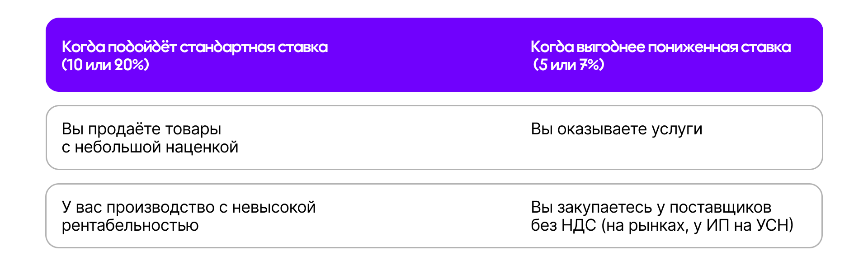Click the heading 'Когда выгоднее пониженная ставка'
The height and width of the screenshot is (266, 868).
(x=660, y=47)
